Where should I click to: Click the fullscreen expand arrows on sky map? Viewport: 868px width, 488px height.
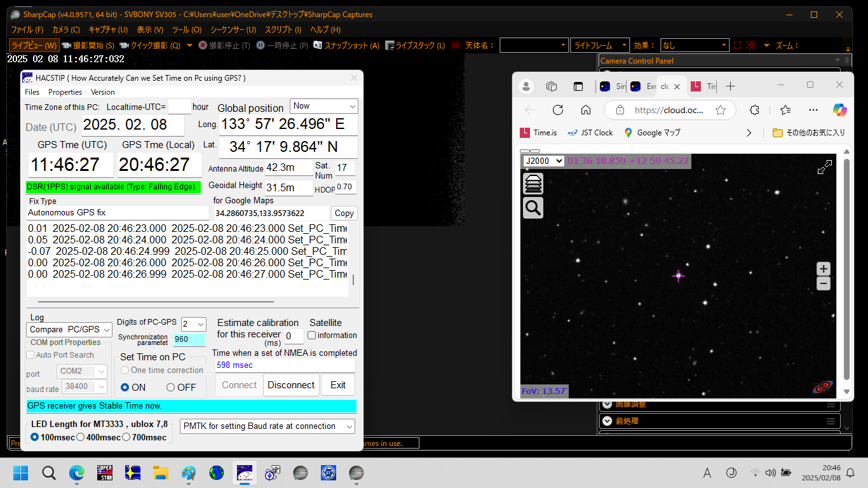pos(824,168)
